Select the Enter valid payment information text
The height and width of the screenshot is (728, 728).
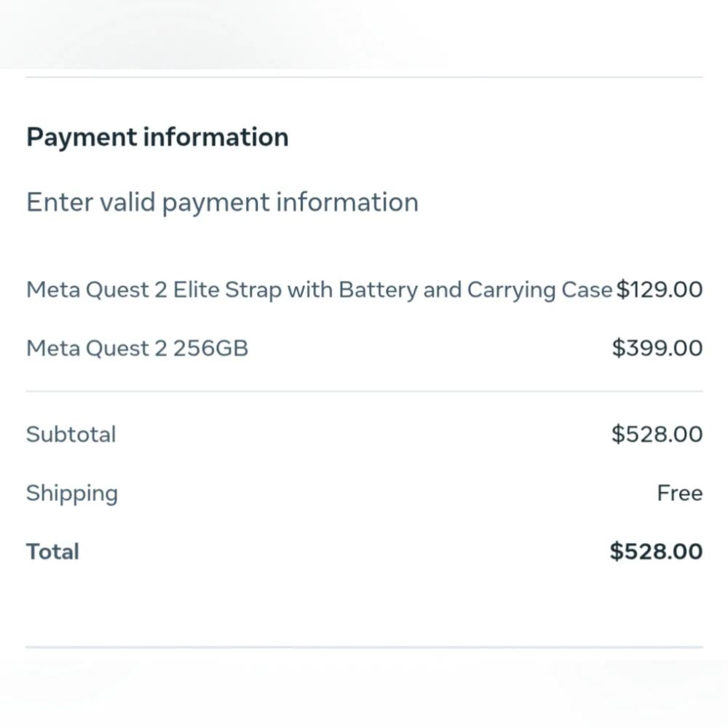click(x=222, y=202)
